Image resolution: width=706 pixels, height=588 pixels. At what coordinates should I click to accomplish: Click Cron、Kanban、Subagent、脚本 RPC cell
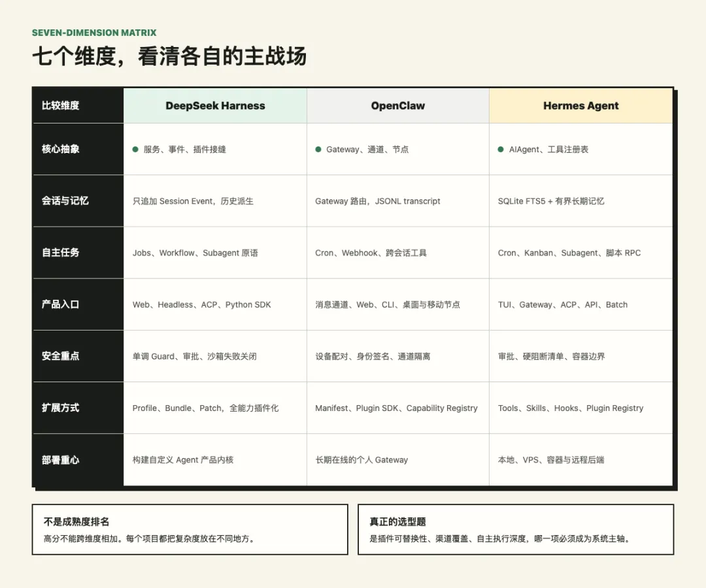pos(581,253)
